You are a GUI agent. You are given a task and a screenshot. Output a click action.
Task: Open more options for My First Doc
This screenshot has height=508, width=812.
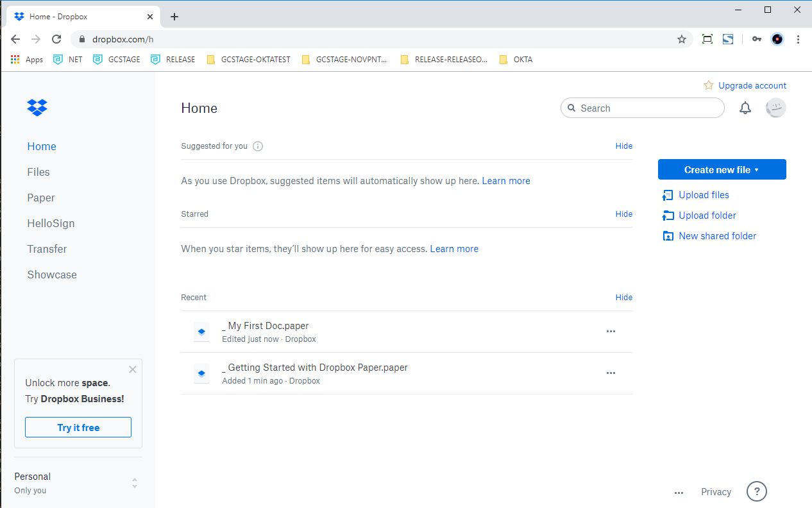click(x=611, y=332)
